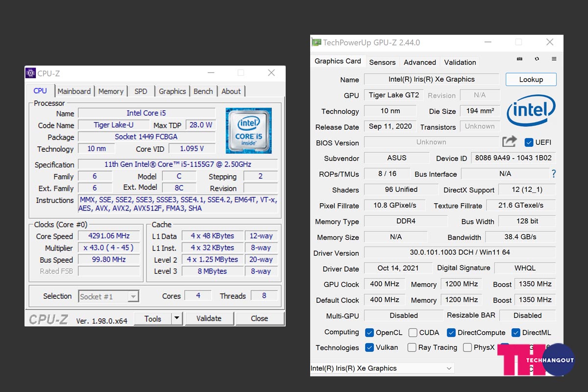Click the CPU-Z app icon in its title bar
Viewport: 588px width, 392px height.
tap(31, 73)
